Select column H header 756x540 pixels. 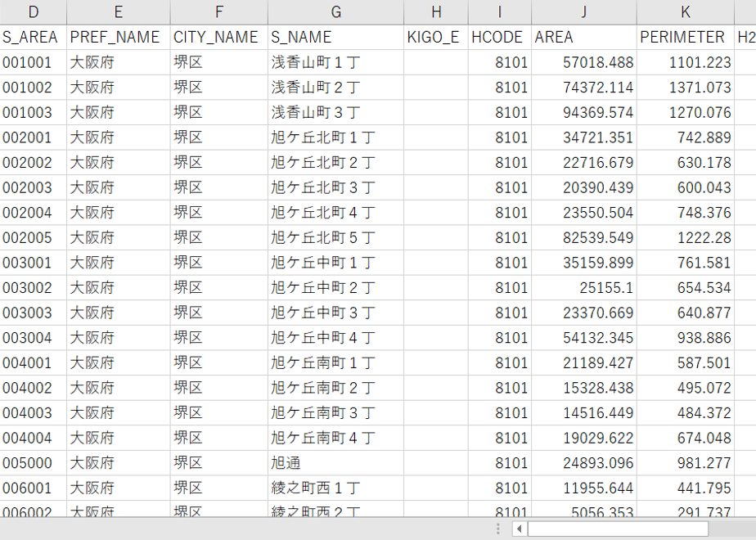436,12
